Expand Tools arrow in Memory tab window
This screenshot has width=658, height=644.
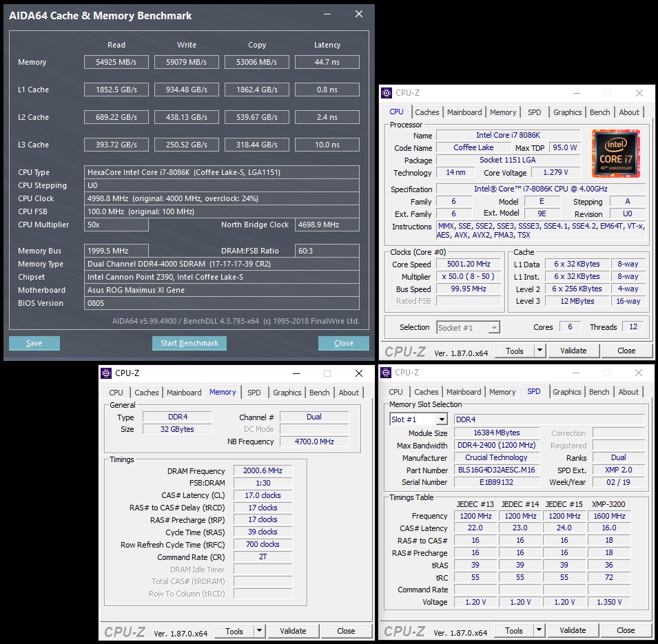(x=259, y=631)
